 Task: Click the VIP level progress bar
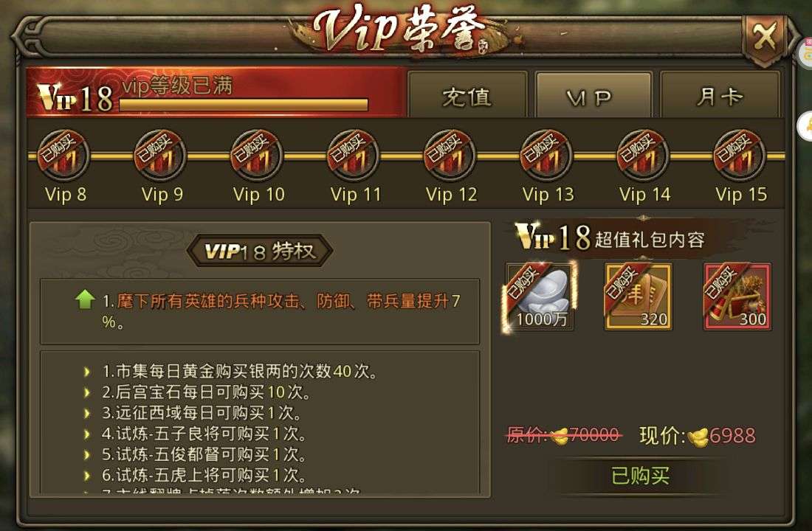tap(244, 105)
